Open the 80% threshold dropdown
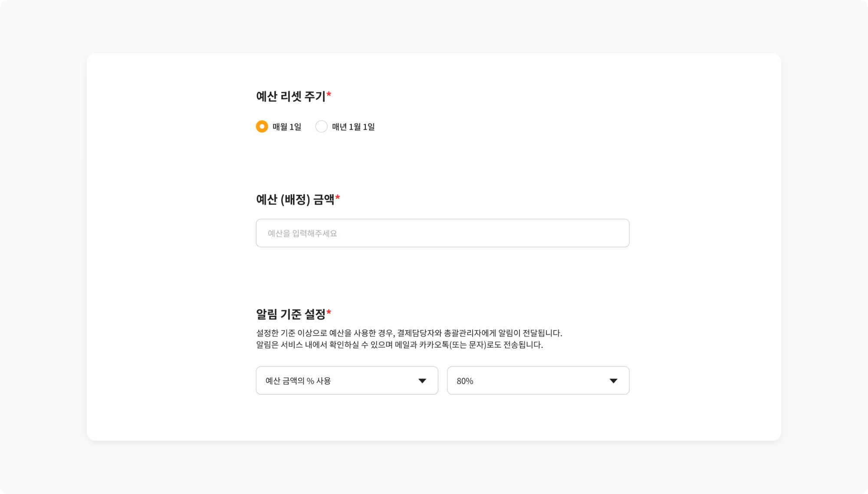The height and width of the screenshot is (494, 868). click(x=538, y=380)
